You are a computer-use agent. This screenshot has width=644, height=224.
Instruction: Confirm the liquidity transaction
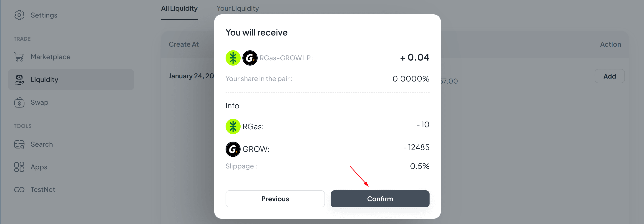pos(380,199)
